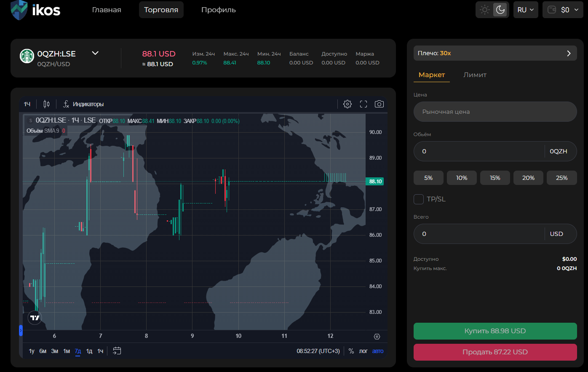Open go-to-date calendar icon
Image resolution: width=588 pixels, height=372 pixels.
point(117,351)
